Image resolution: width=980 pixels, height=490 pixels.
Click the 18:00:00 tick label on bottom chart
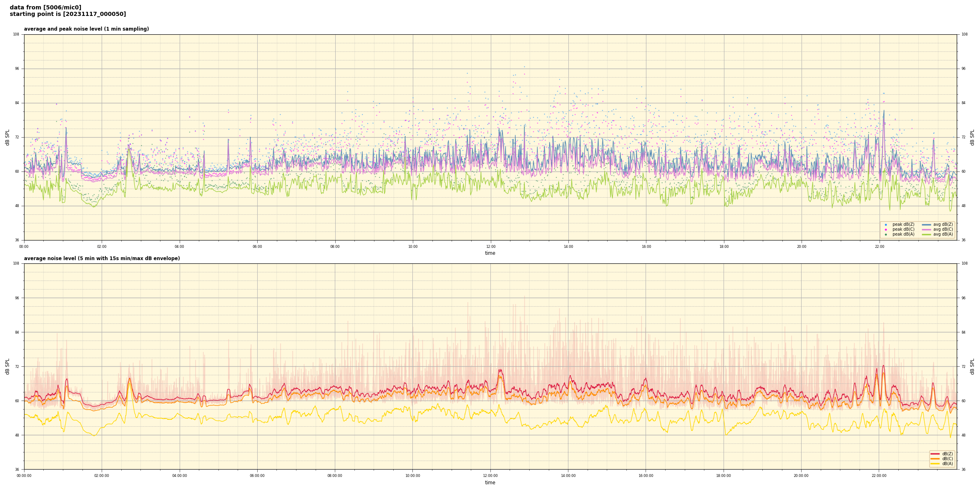[x=724, y=476]
